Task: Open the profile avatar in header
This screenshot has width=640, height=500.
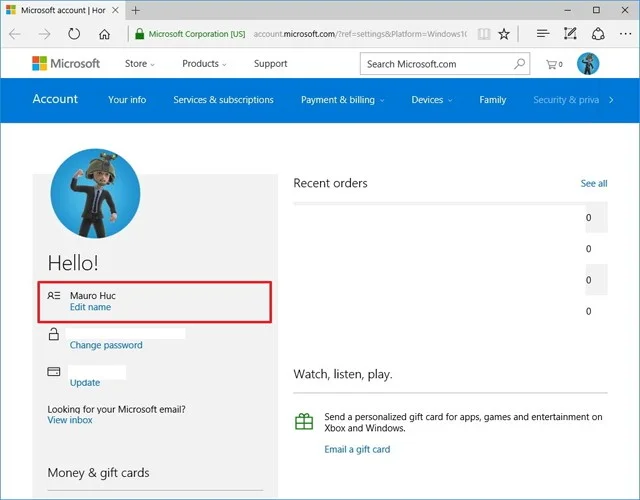Action: [588, 64]
